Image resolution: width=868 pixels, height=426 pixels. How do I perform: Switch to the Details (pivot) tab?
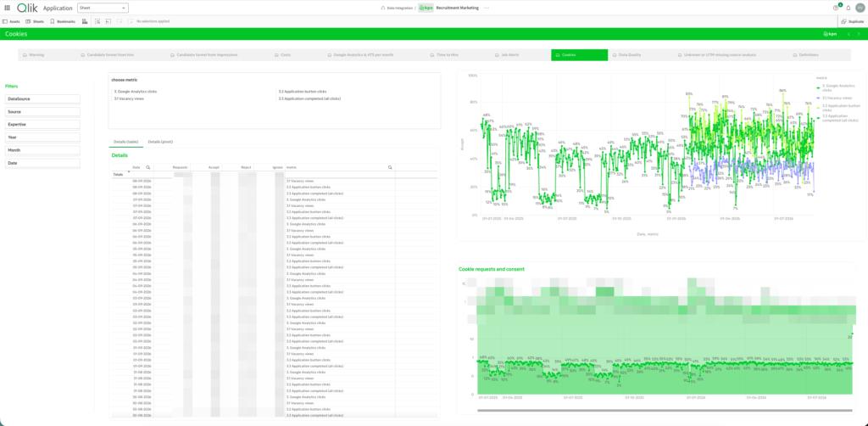160,142
